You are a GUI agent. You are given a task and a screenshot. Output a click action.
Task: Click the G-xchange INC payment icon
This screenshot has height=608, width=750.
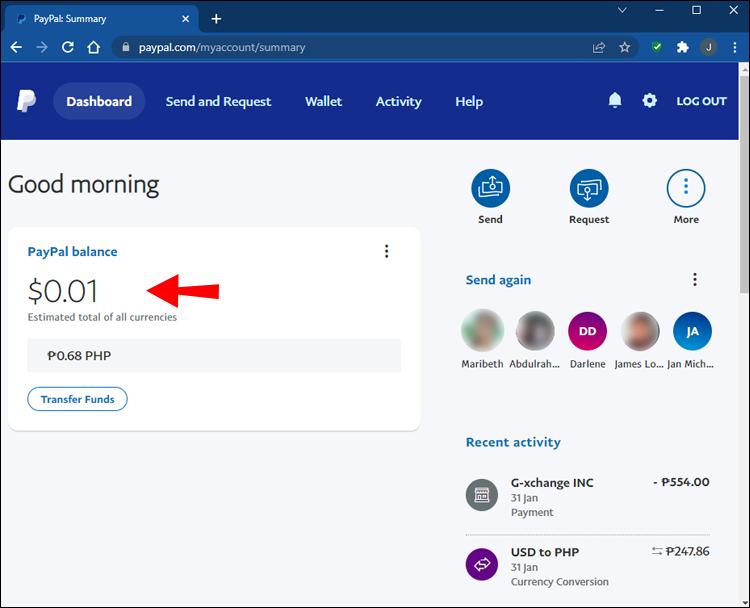click(482, 496)
